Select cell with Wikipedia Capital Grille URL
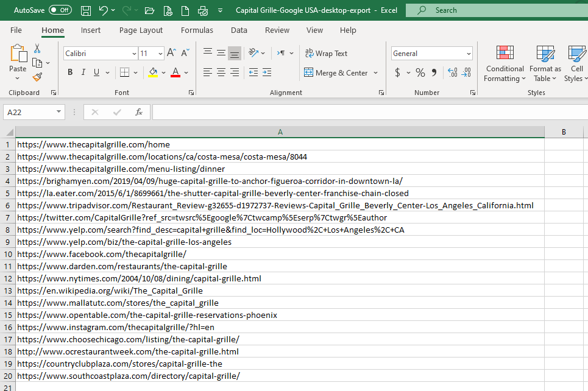The height and width of the screenshot is (391, 588). (x=110, y=291)
